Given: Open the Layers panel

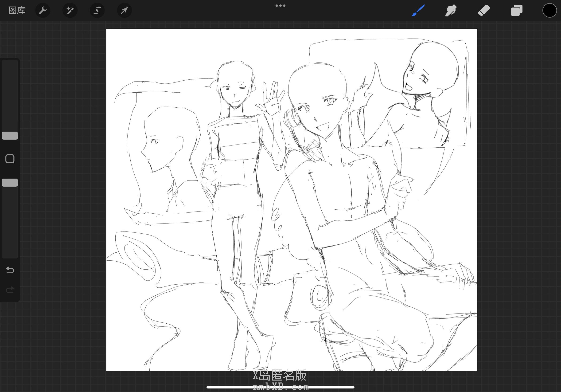Looking at the screenshot, I should pyautogui.click(x=517, y=11).
